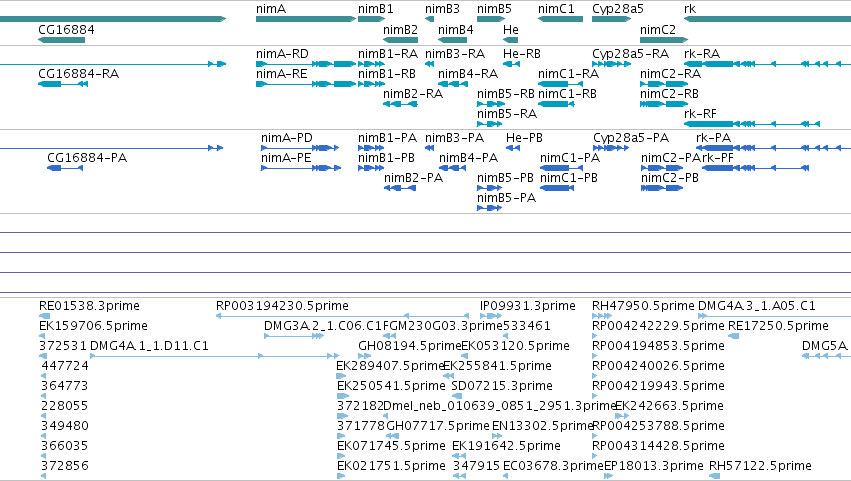Viewport: 851px width, 481px height.
Task: Select EST GH07717.5prime
Action: pyautogui.click(x=392, y=436)
